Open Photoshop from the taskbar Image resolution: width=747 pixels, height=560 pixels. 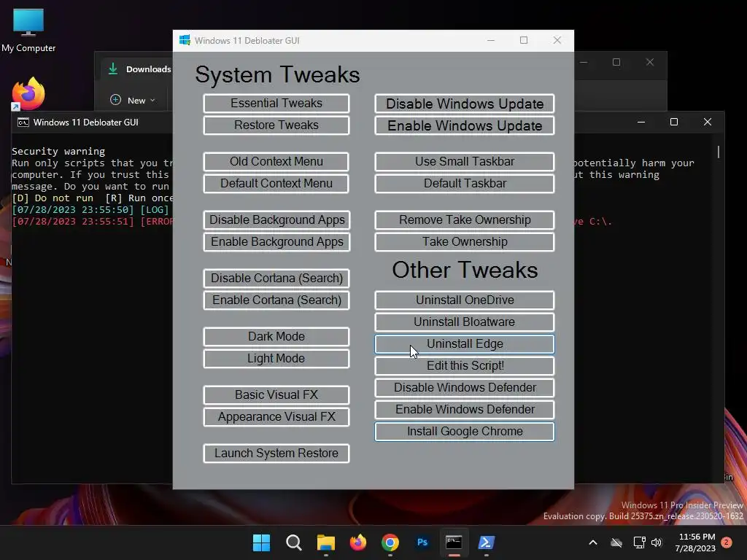pos(422,542)
